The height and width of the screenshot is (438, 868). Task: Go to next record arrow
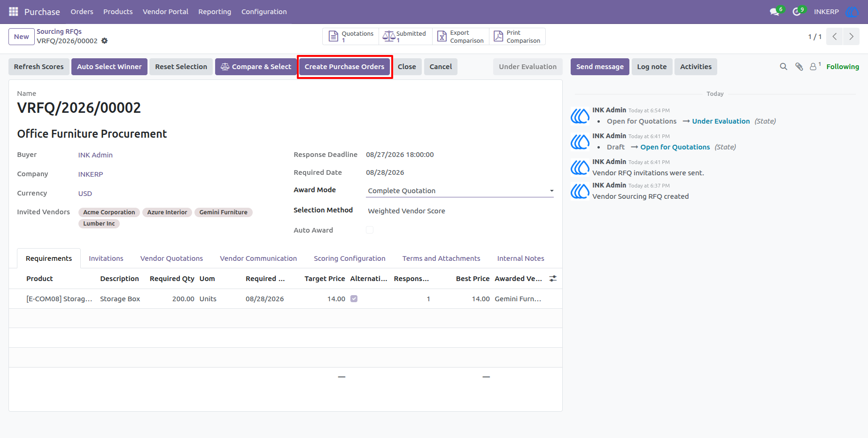[x=851, y=37]
